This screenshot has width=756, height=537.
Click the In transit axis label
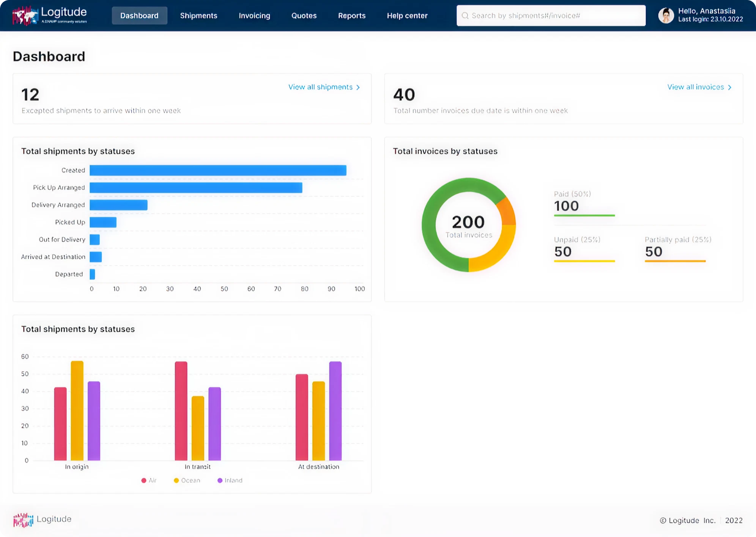(x=197, y=467)
